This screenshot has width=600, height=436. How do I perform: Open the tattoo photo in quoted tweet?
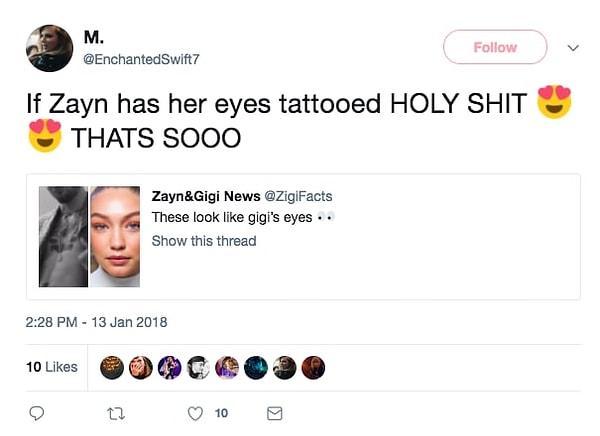[62, 236]
